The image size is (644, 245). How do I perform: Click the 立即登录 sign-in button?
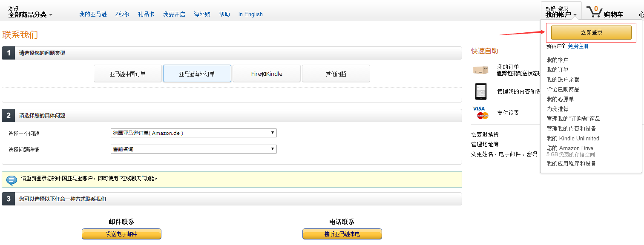[x=591, y=33]
